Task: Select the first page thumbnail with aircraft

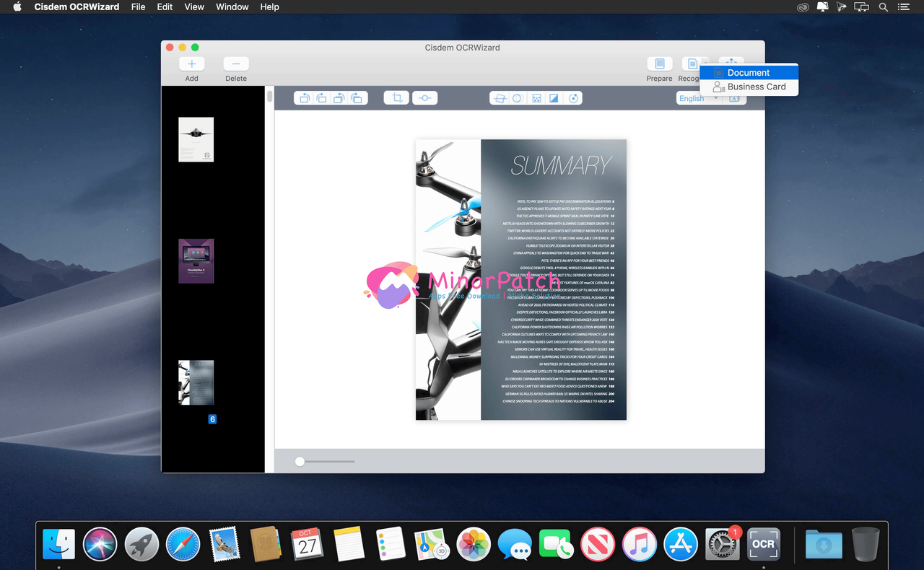Action: click(196, 139)
